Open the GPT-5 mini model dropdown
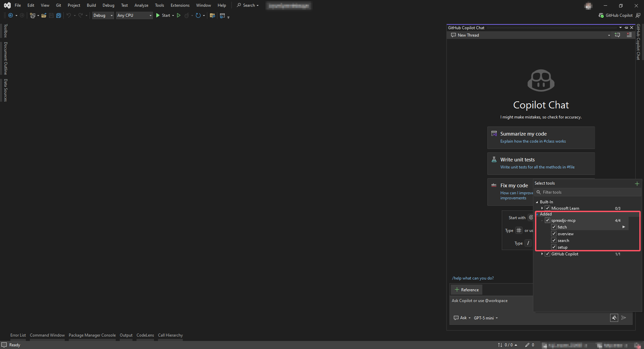The width and height of the screenshot is (644, 349). pos(486,318)
